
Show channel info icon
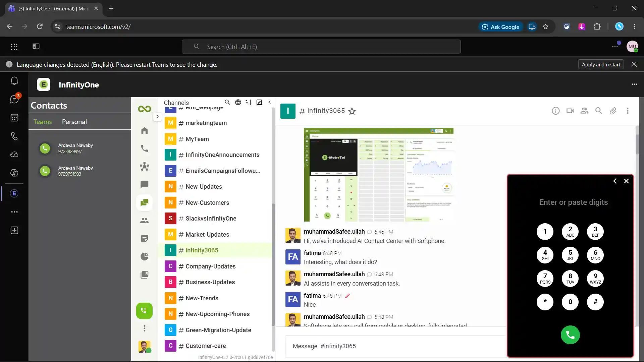(x=556, y=111)
